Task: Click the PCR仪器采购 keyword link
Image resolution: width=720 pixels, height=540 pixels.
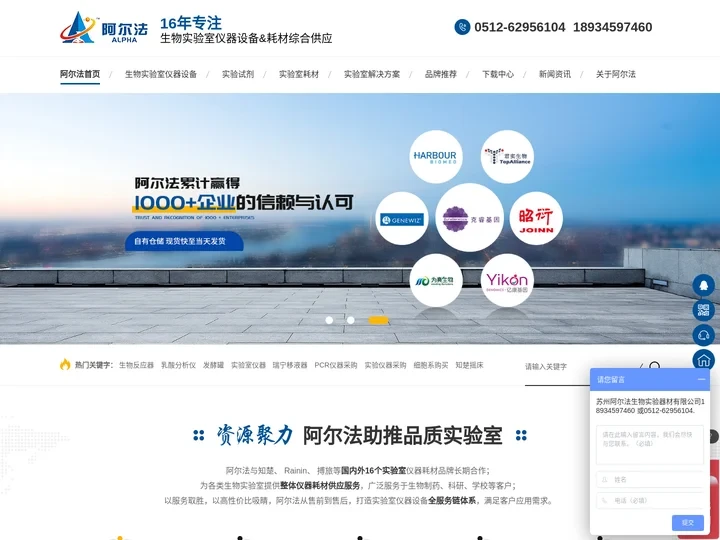Action: 336,365
